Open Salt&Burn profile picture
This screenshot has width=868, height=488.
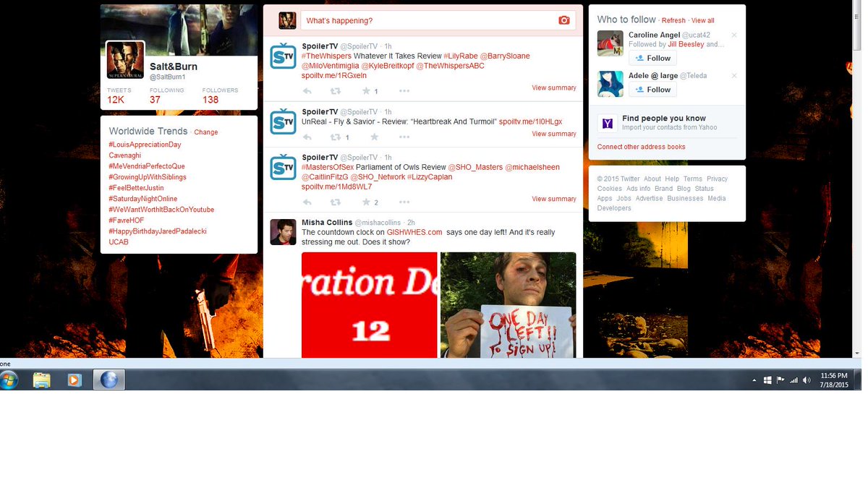(x=125, y=60)
